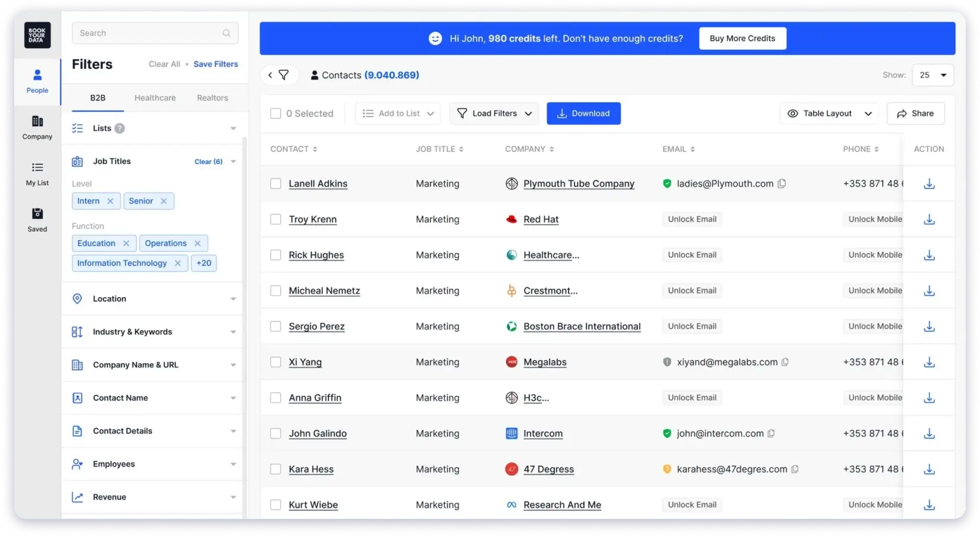Open the Show 25 rows dropdown
980x536 pixels.
pyautogui.click(x=932, y=75)
